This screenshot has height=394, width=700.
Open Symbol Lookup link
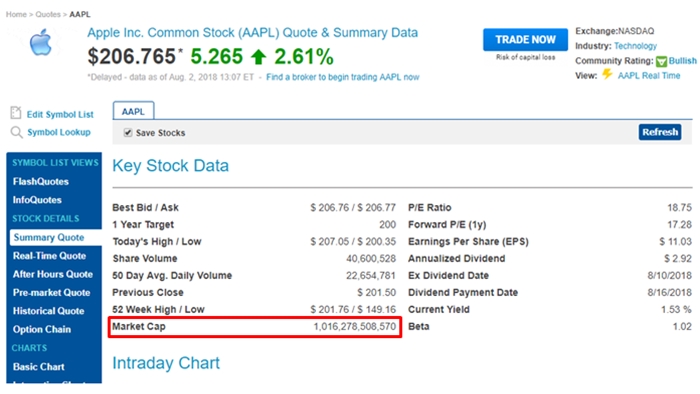58,132
